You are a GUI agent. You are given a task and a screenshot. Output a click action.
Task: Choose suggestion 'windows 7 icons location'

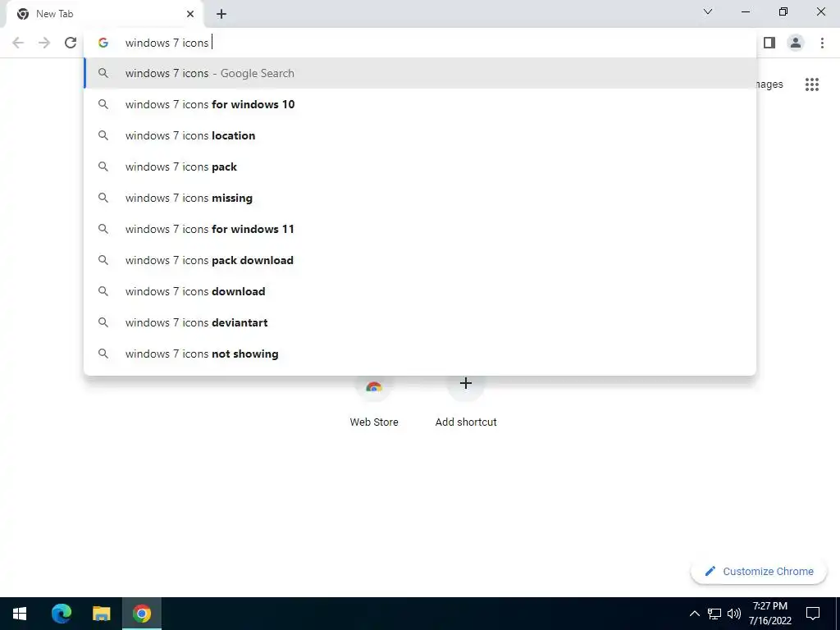point(421,135)
